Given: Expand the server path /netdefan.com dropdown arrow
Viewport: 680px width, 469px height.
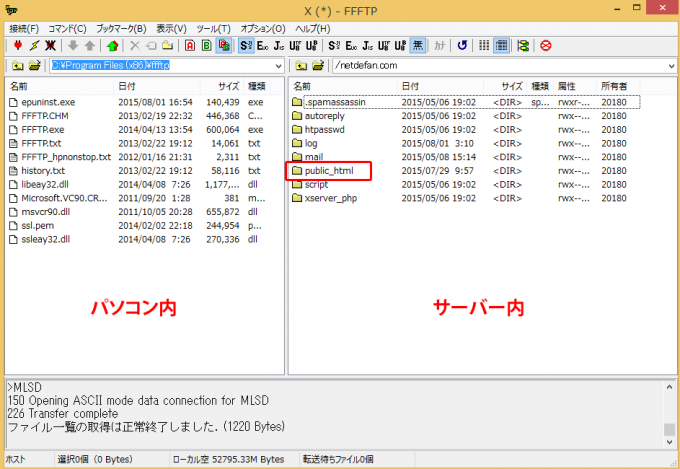Looking at the screenshot, I should [671, 66].
